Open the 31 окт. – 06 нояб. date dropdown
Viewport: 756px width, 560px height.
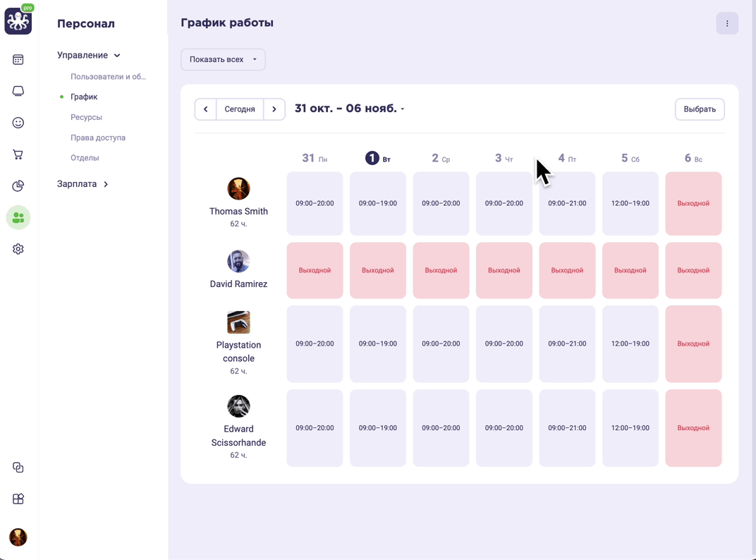[x=350, y=109]
